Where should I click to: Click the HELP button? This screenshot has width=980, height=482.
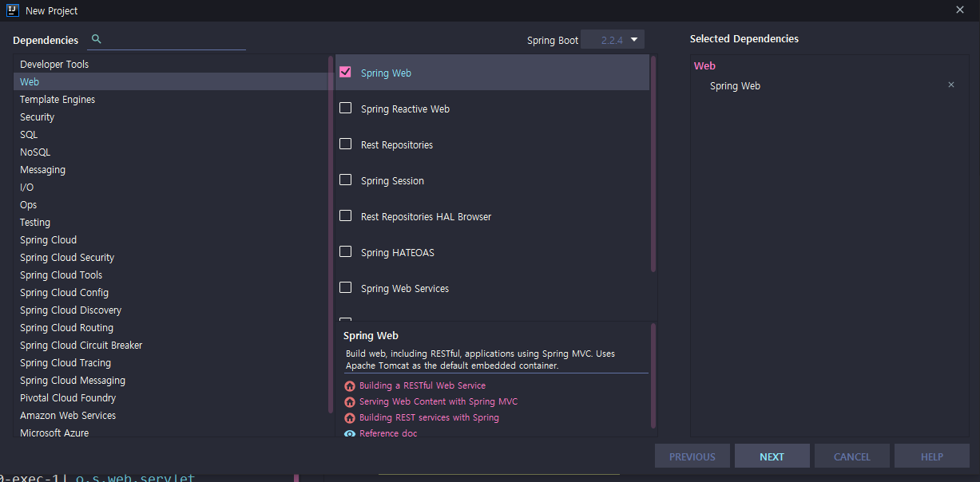click(x=932, y=456)
